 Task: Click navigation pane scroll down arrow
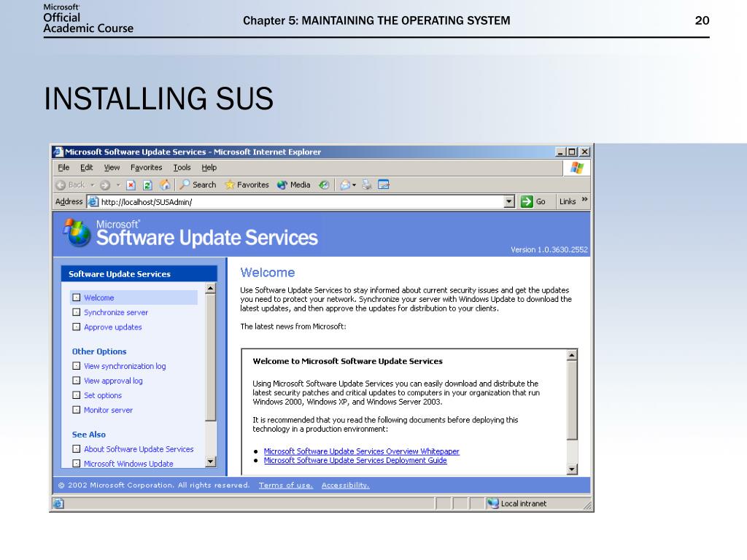211,462
